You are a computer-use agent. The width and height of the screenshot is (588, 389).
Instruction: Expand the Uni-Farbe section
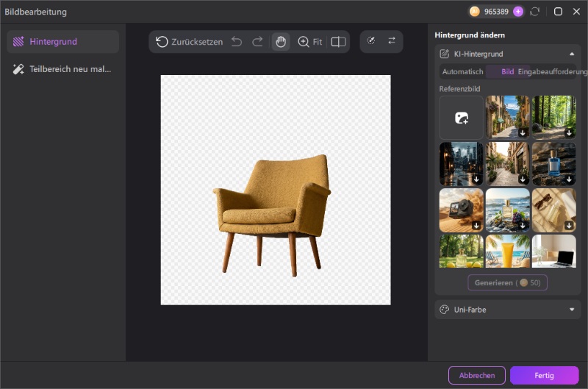pos(572,310)
